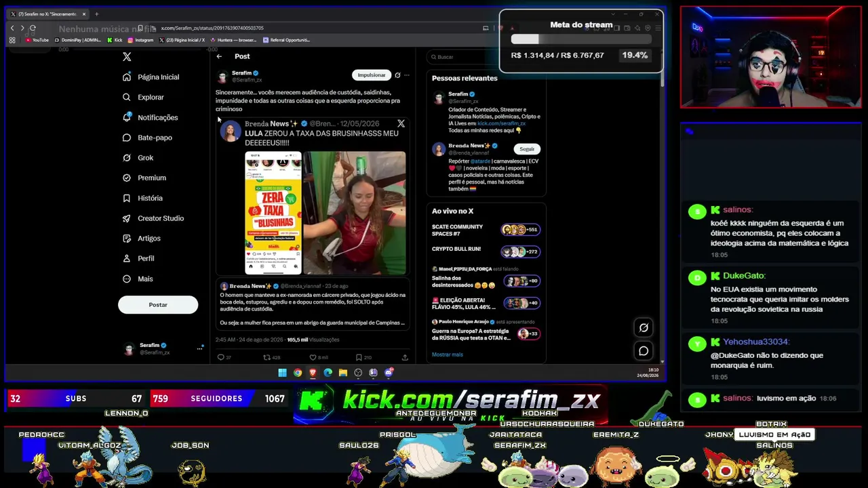Go back in the browser toolbar

click(12, 28)
